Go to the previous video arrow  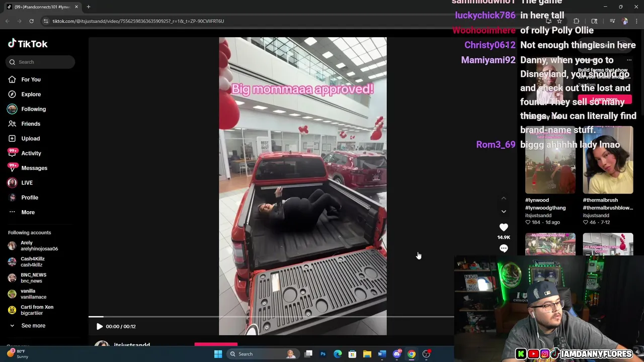click(x=504, y=199)
